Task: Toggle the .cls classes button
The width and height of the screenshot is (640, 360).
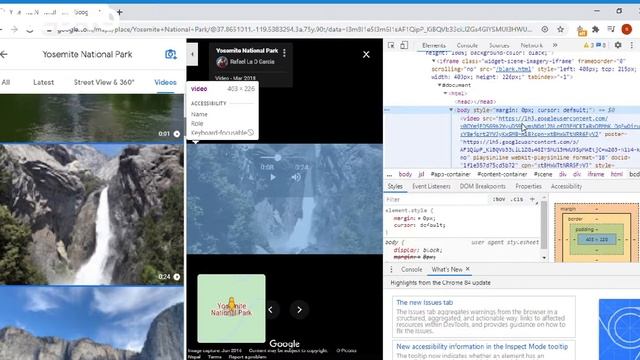Action: [x=517, y=200]
